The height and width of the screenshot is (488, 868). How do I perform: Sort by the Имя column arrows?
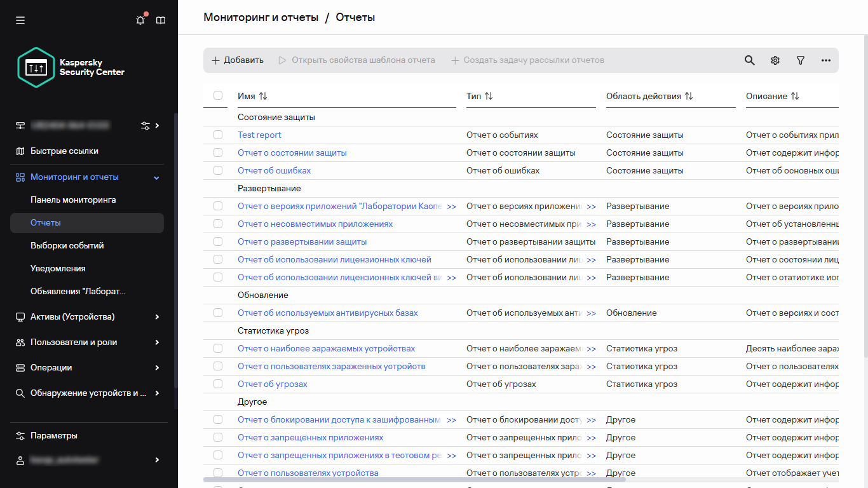point(263,96)
